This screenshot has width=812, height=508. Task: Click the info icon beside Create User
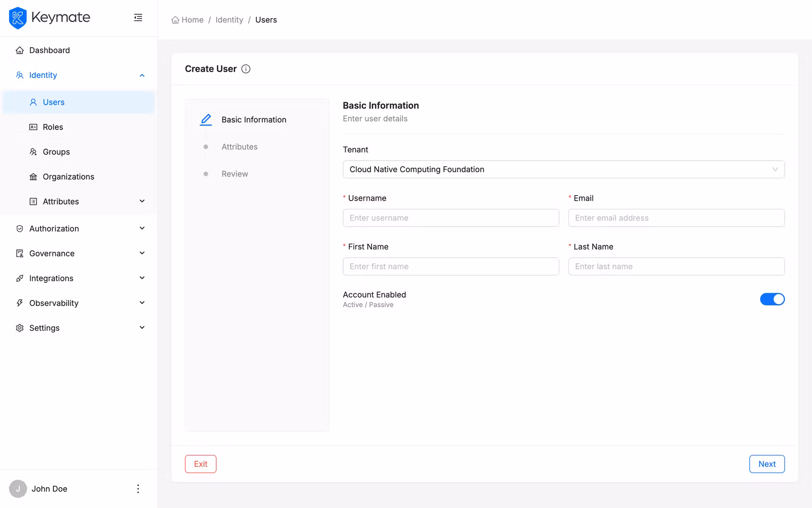[246, 69]
